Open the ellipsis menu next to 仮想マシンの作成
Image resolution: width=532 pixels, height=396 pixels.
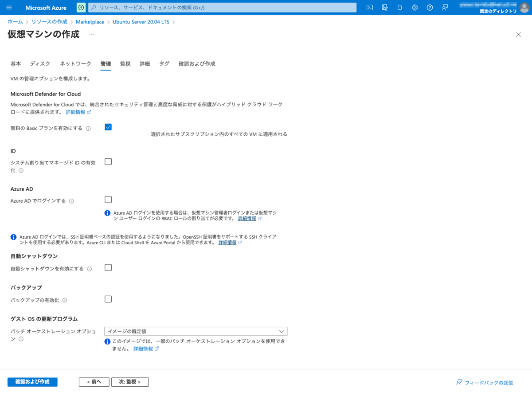[92, 35]
